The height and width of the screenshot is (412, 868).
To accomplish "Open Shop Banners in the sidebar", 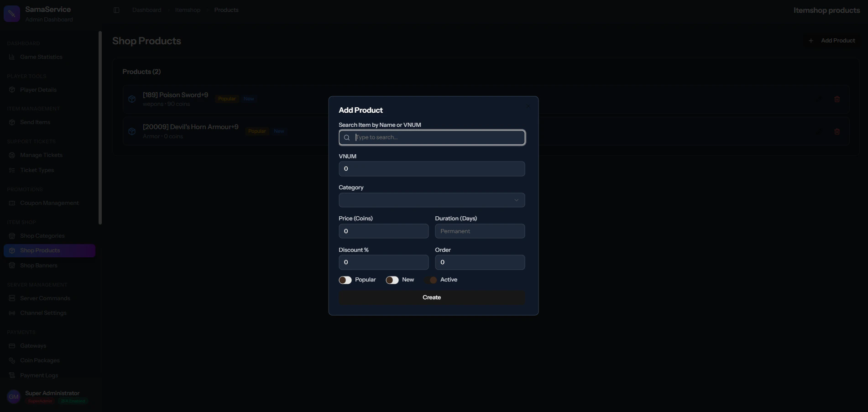I will [x=49, y=266].
